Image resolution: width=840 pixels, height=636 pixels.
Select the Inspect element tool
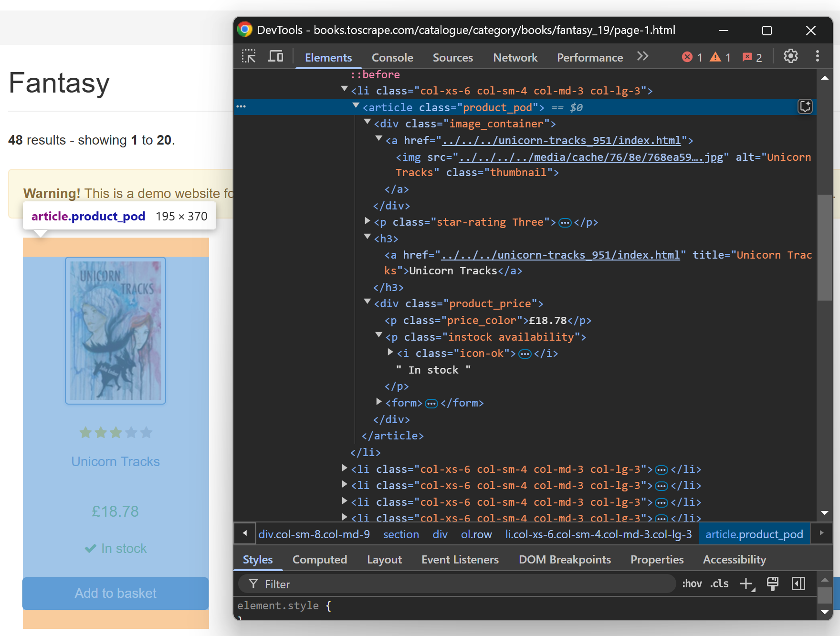click(x=248, y=56)
